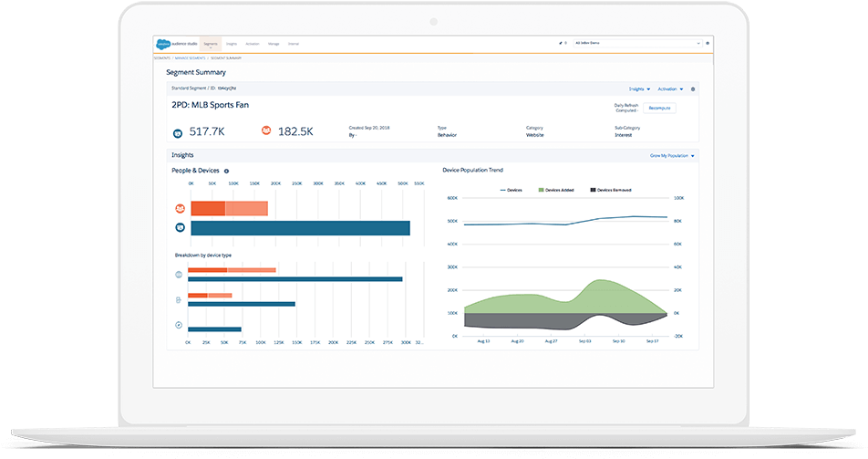Select the web browser device type icon

point(179,275)
